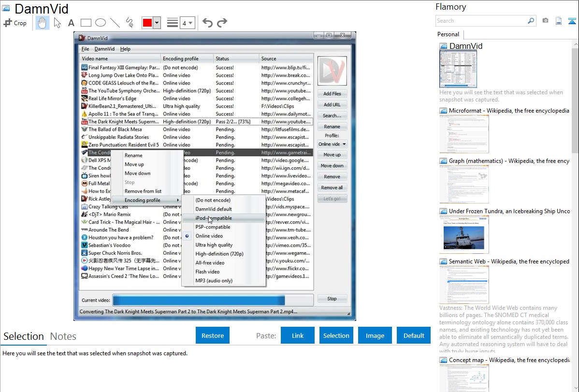Viewport: 579px width, 392px height.
Task: Click the camera capture icon
Action: tap(545, 21)
